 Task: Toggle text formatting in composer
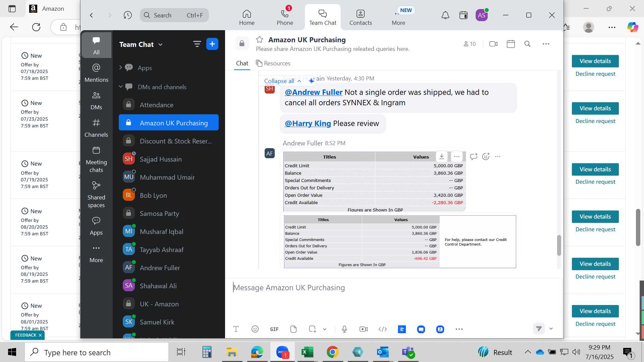click(x=236, y=329)
